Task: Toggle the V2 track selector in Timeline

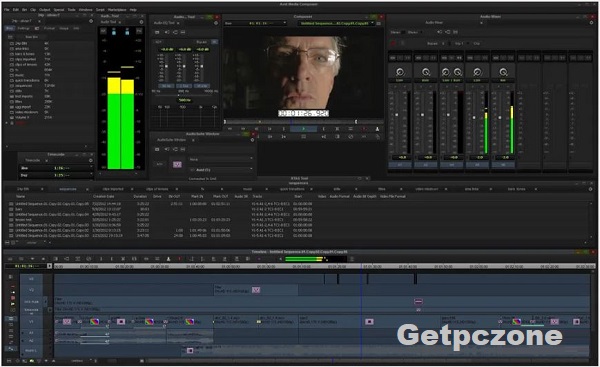Action: point(31,290)
